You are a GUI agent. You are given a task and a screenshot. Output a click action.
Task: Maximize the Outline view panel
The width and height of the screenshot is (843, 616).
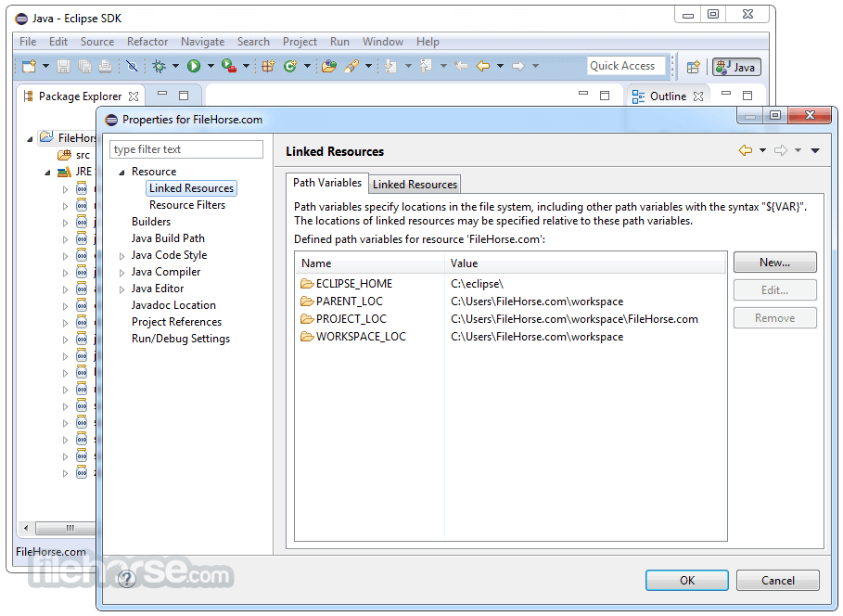click(747, 96)
